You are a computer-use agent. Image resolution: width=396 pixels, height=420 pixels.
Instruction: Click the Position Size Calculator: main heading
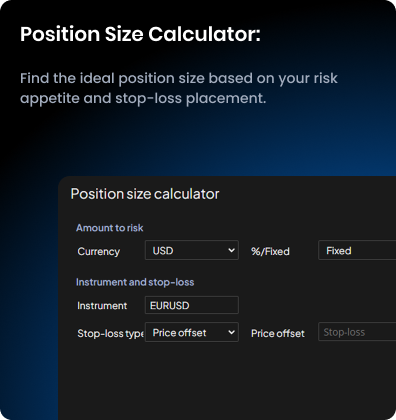(x=140, y=34)
